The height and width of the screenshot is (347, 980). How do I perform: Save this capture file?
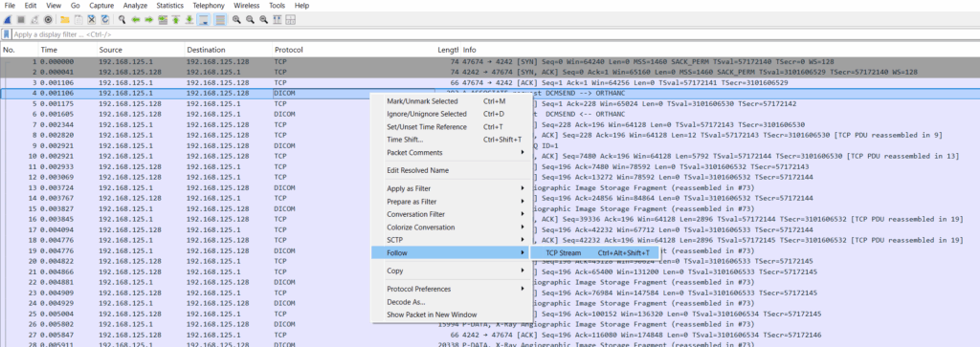78,20
